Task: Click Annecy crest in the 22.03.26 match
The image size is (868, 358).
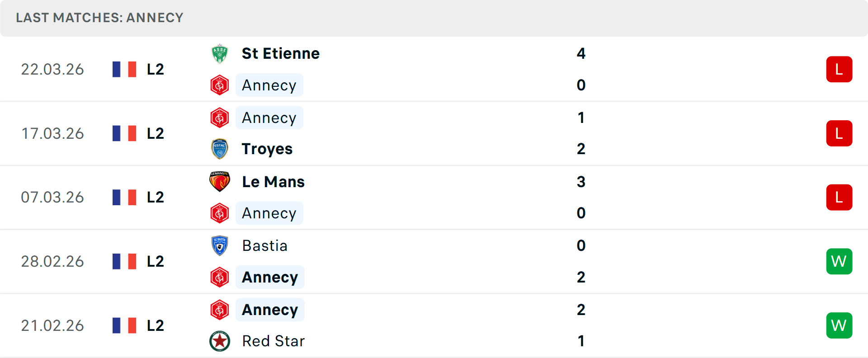Action: [x=220, y=85]
